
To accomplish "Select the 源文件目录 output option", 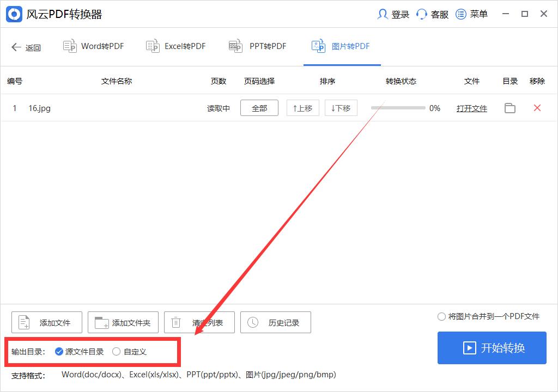I will pyautogui.click(x=58, y=352).
